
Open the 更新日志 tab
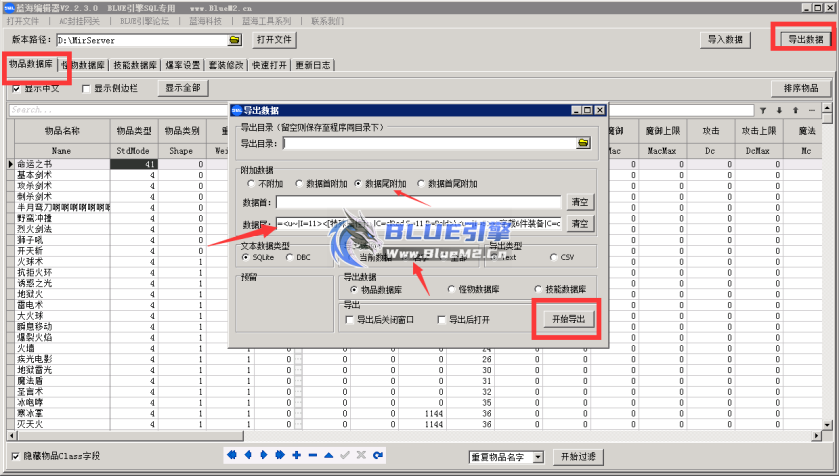pos(313,66)
